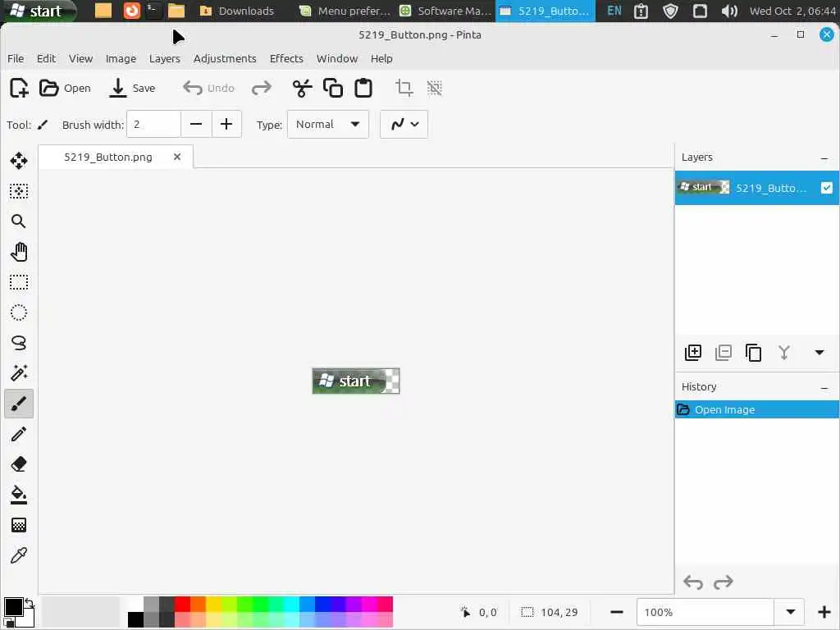Pick the yellow palette swatch
The width and height of the screenshot is (840, 630).
(x=213, y=604)
